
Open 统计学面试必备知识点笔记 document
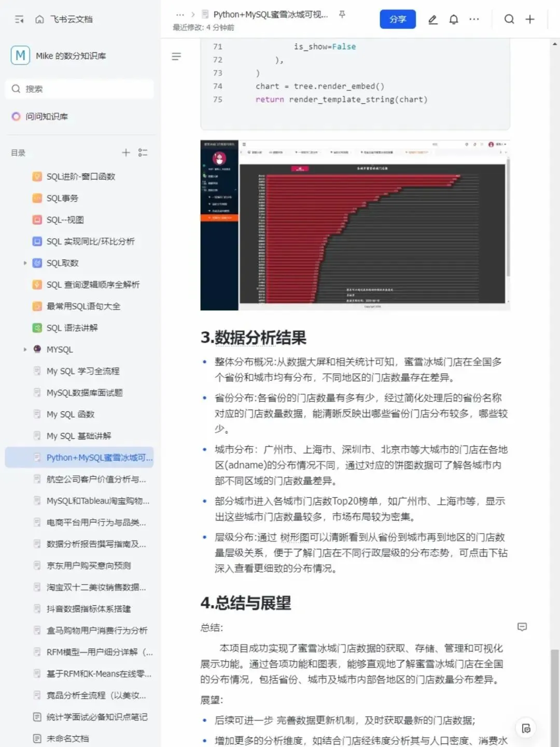pos(97,717)
